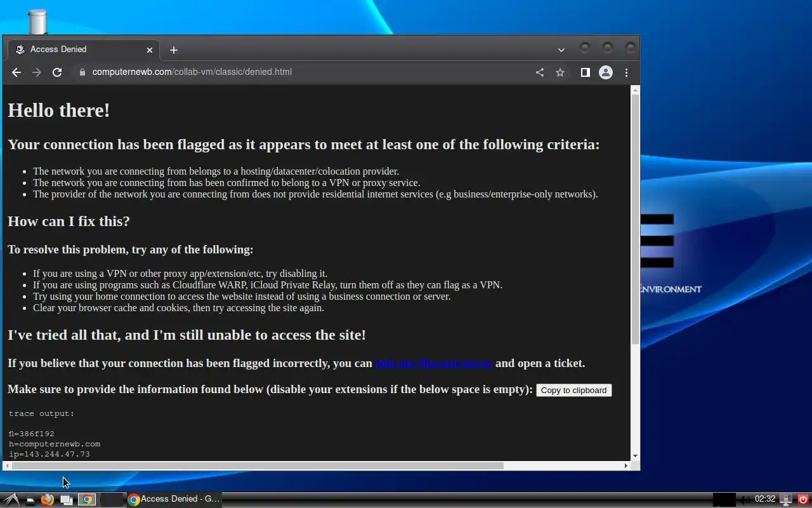The width and height of the screenshot is (812, 508).
Task: Maximize the Chrome window
Action: [x=608, y=48]
